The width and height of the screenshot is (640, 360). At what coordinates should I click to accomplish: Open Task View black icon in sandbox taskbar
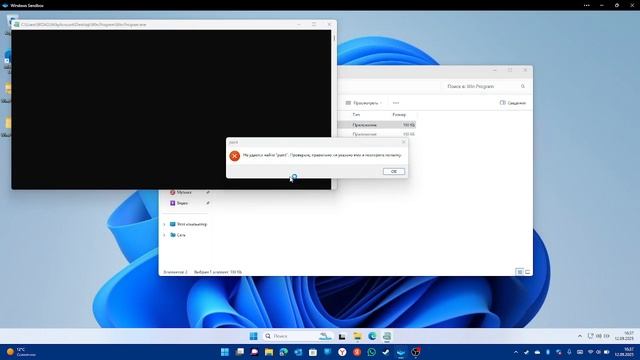pyautogui.click(x=342, y=336)
